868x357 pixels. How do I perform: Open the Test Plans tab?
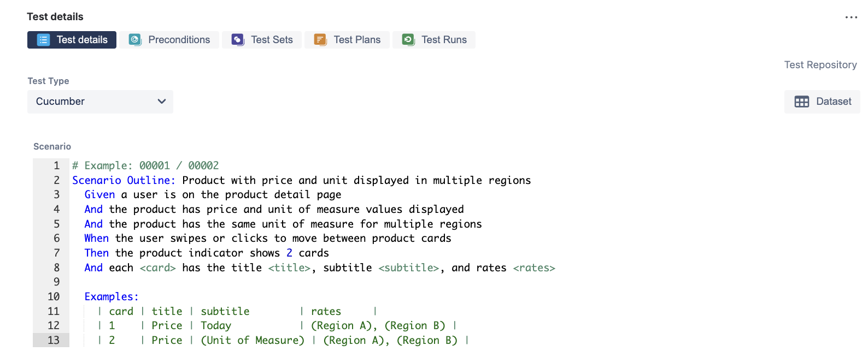tap(357, 40)
